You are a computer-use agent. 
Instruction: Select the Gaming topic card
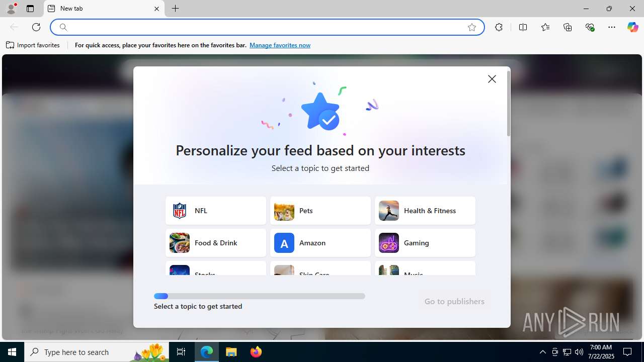point(425,243)
